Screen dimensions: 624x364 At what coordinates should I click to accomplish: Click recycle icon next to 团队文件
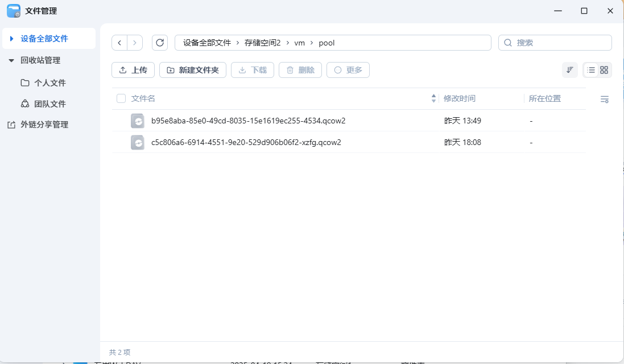(25, 104)
